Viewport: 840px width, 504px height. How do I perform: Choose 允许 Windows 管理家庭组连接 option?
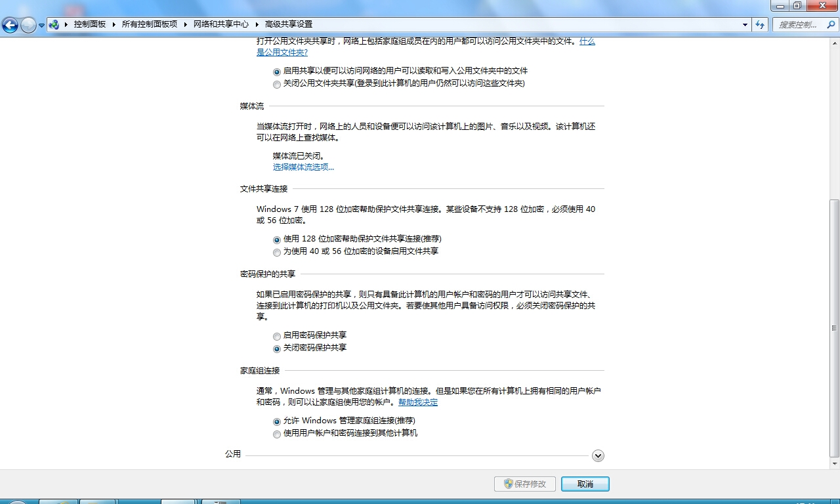tap(277, 421)
